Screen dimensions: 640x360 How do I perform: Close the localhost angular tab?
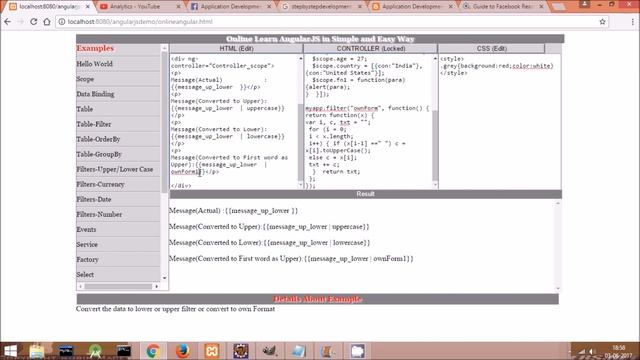tap(88, 7)
